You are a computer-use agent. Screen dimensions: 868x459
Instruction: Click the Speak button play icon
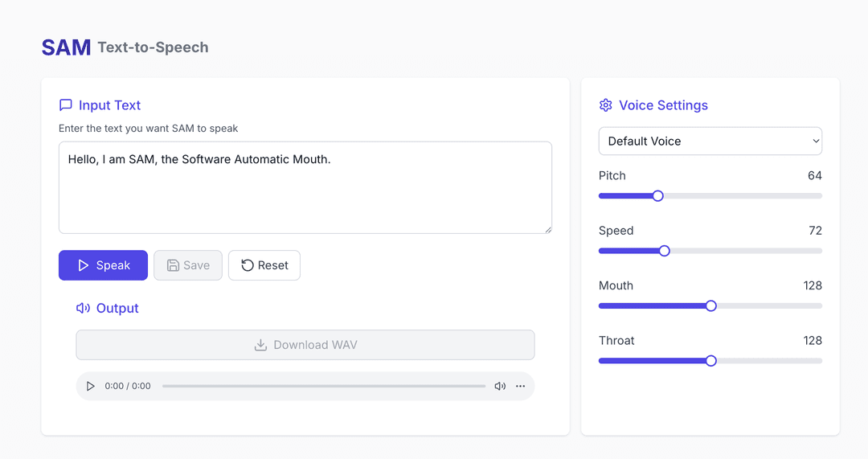click(x=84, y=265)
